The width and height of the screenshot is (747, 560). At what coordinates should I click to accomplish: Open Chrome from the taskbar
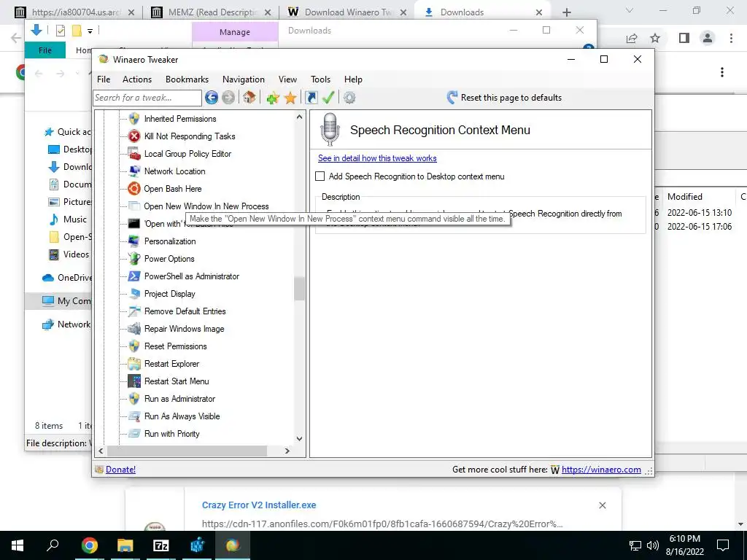[89, 545]
